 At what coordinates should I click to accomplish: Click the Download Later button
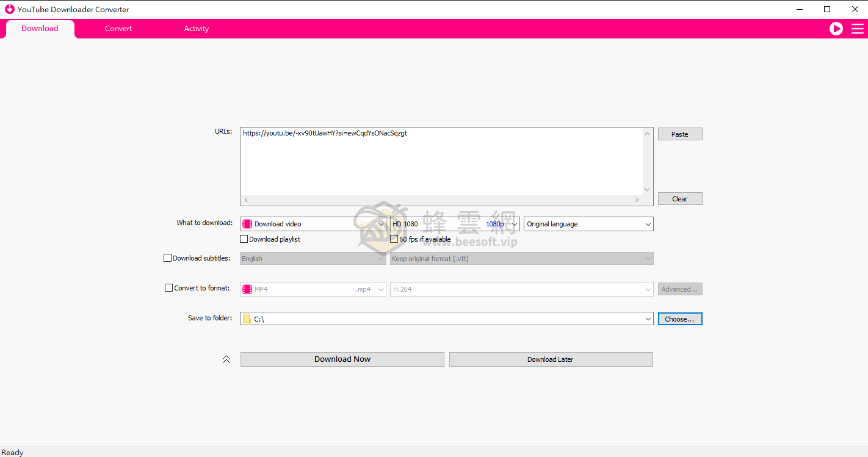pos(551,359)
